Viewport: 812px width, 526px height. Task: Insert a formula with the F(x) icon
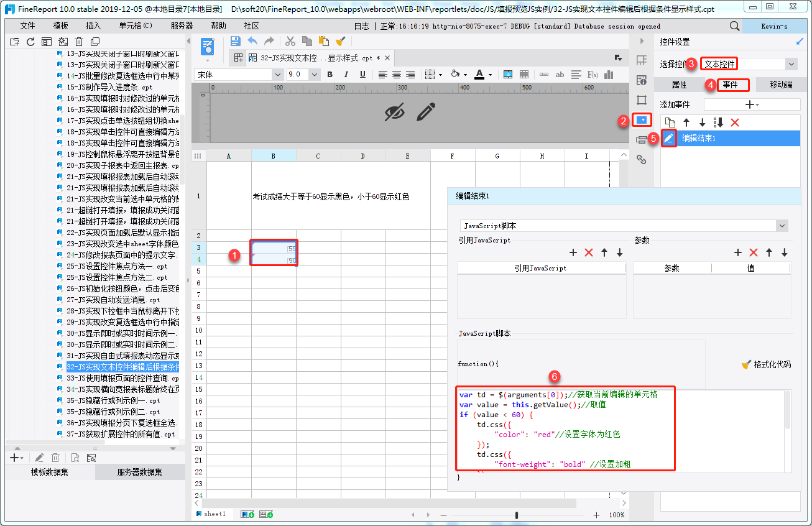[593, 75]
